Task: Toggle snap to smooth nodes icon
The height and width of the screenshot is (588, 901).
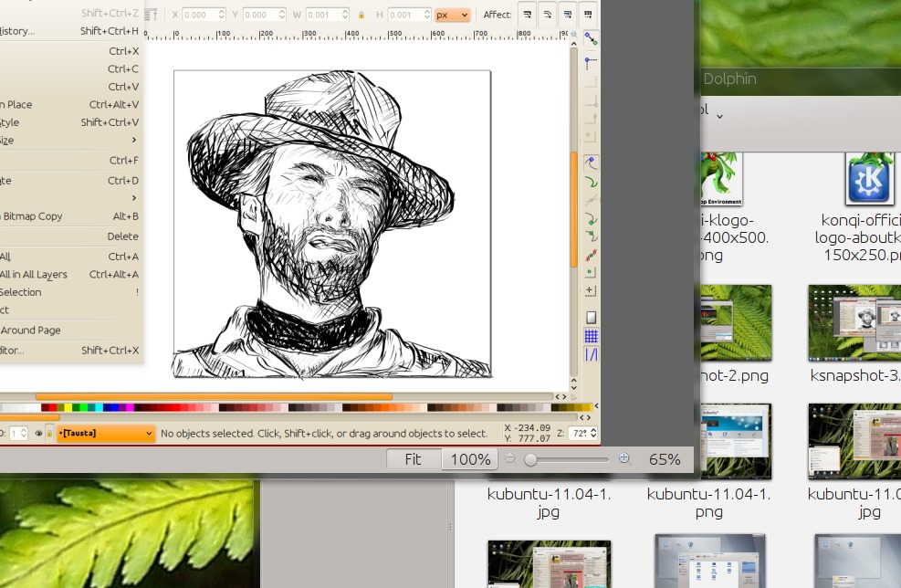Action: [x=591, y=236]
